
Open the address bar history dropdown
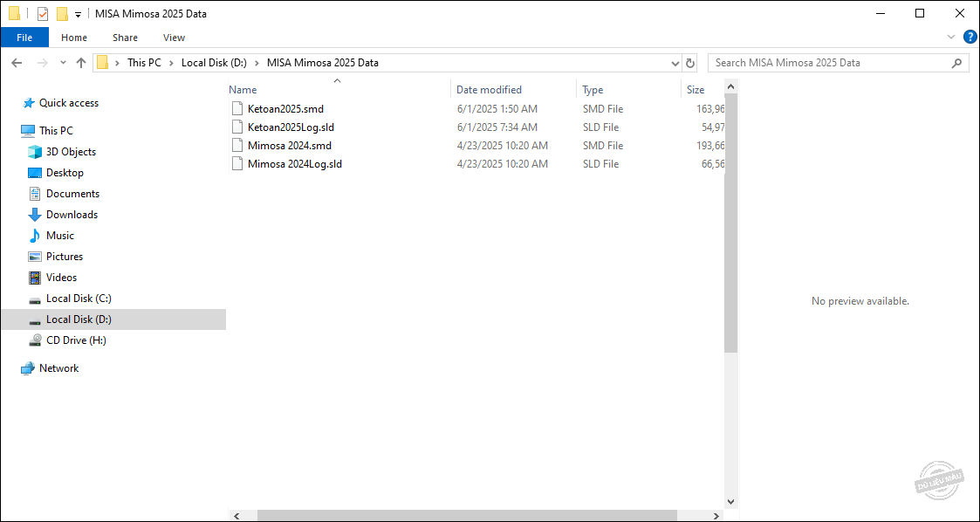tap(675, 63)
